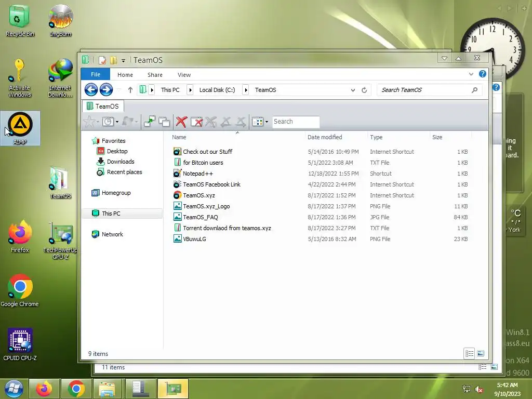Screen dimensions: 532x399
Task: Click the new tab toolbar icon with green arrow
Action: 149,121
